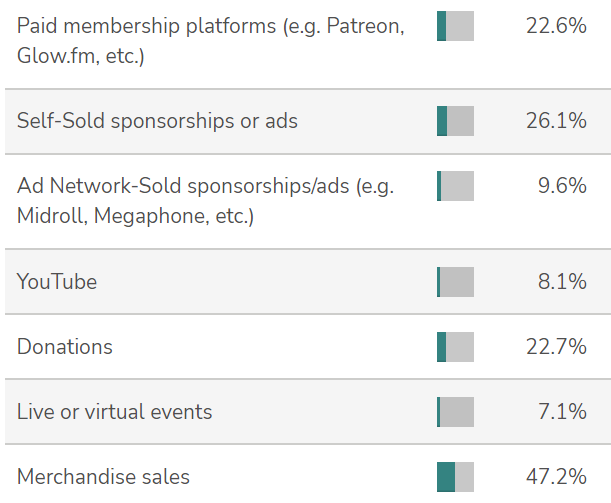611x503 pixels.
Task: Click the Donations row label
Action: pos(65,347)
